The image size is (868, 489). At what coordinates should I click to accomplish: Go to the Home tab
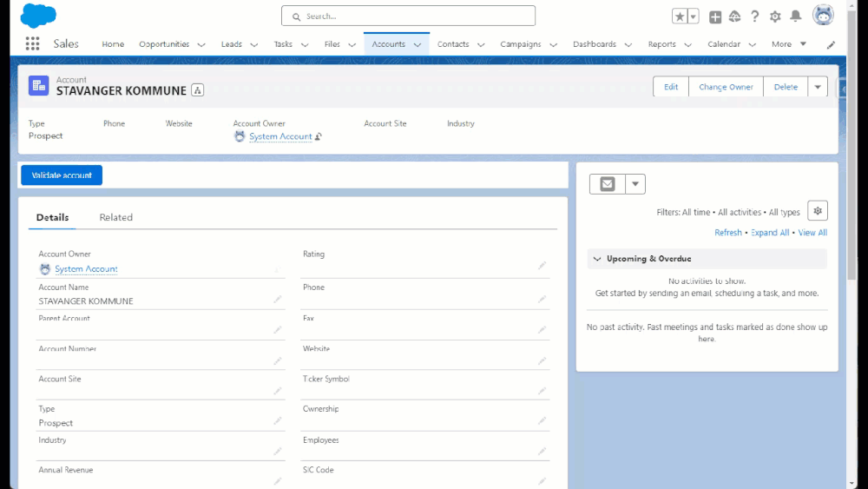pos(113,43)
